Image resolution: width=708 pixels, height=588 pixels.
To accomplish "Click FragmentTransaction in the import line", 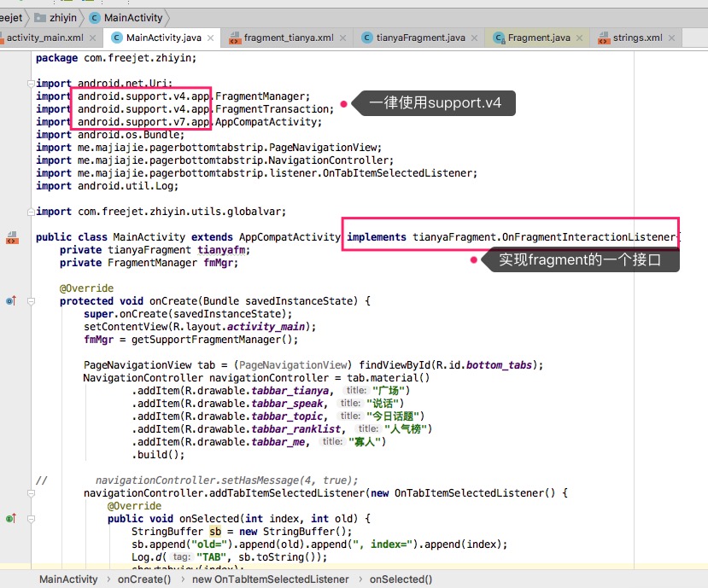I will [272, 109].
